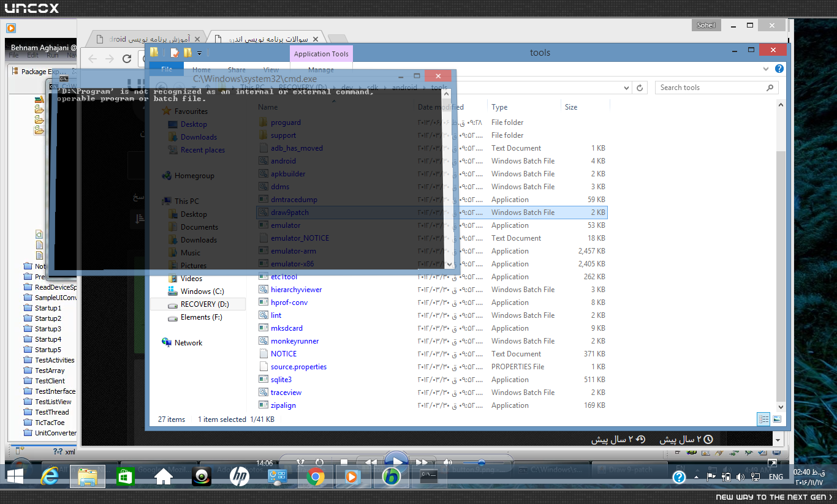Click the orange media player logo icon

(11, 28)
